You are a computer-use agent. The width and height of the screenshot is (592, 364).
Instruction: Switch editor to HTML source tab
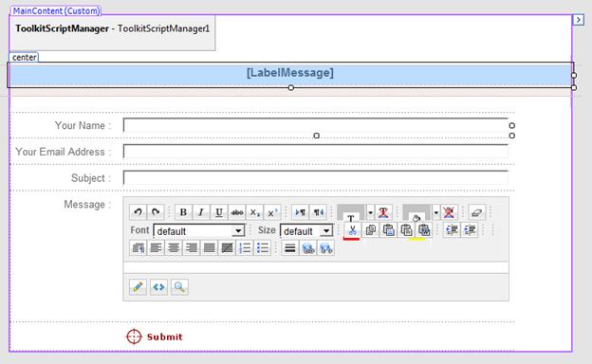158,287
